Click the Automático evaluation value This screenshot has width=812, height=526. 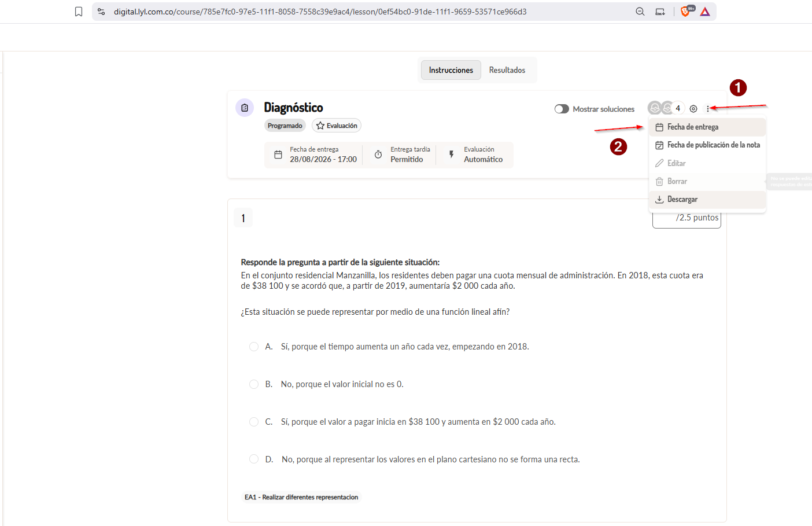pyautogui.click(x=483, y=159)
